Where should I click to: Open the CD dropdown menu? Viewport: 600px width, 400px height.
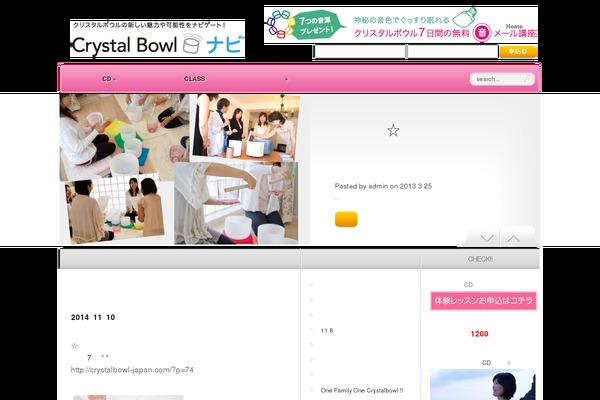click(108, 78)
